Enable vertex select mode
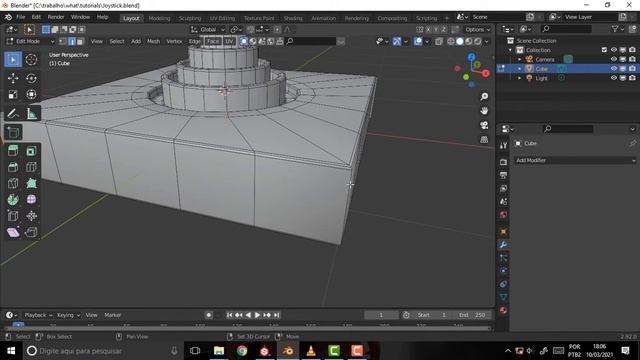The height and width of the screenshot is (360, 640). click(63, 41)
